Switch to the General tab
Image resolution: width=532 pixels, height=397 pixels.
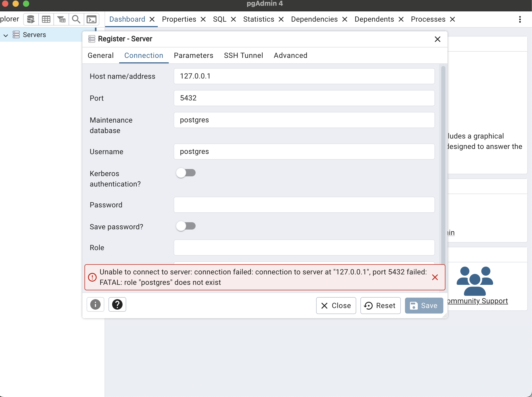coord(101,56)
